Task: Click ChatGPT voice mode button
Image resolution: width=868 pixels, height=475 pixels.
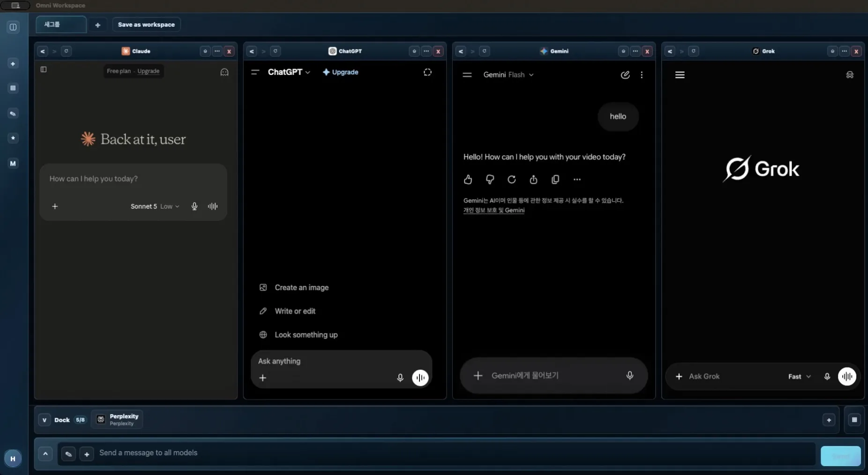Action: pyautogui.click(x=420, y=377)
